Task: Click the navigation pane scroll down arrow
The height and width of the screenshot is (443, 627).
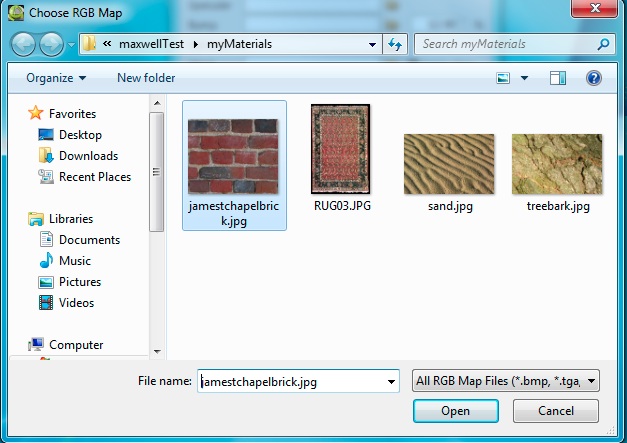Action: click(x=157, y=351)
